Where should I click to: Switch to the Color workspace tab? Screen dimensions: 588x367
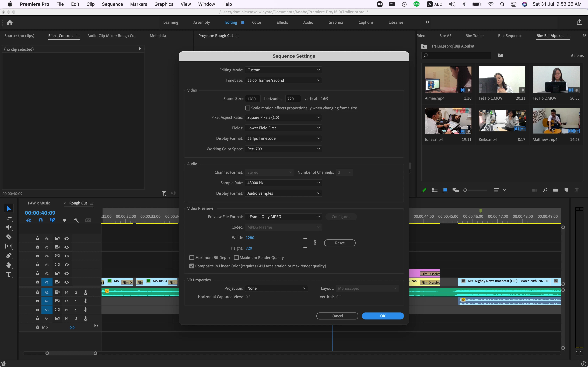(x=256, y=22)
